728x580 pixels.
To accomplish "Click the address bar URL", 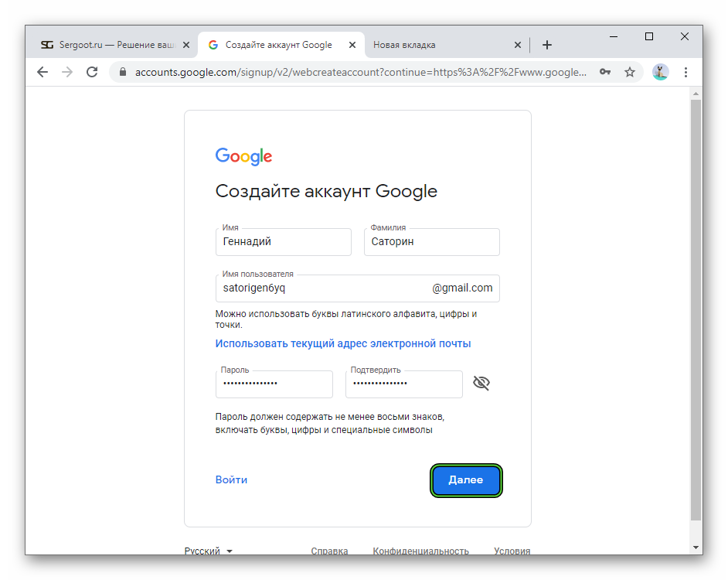I will point(361,72).
